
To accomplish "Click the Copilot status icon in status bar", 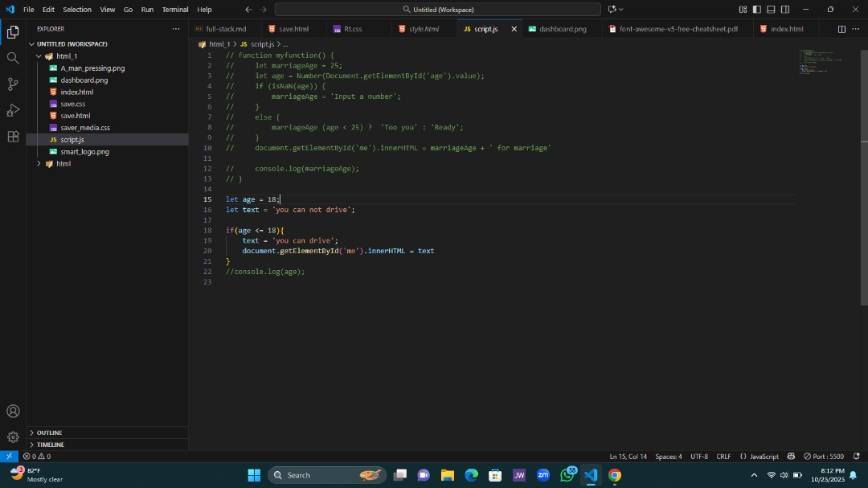I will 791,457.
